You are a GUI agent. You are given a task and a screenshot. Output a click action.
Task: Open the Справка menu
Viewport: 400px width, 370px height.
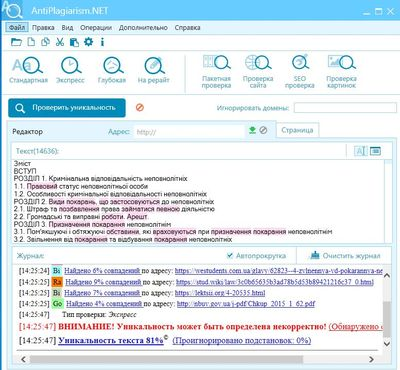point(187,28)
